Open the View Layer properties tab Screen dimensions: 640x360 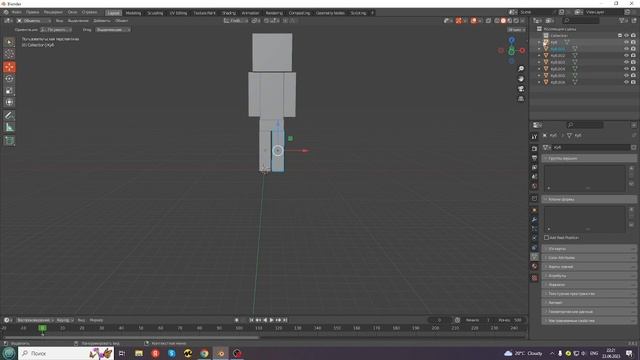click(x=534, y=167)
